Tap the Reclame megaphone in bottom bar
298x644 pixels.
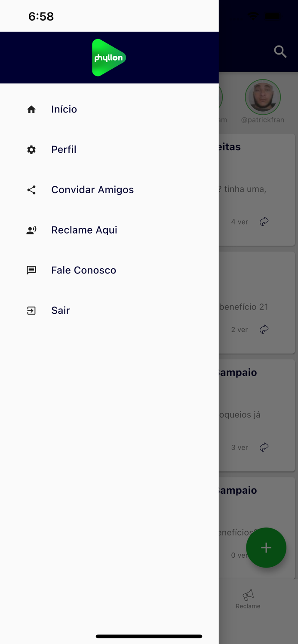pyautogui.click(x=248, y=598)
